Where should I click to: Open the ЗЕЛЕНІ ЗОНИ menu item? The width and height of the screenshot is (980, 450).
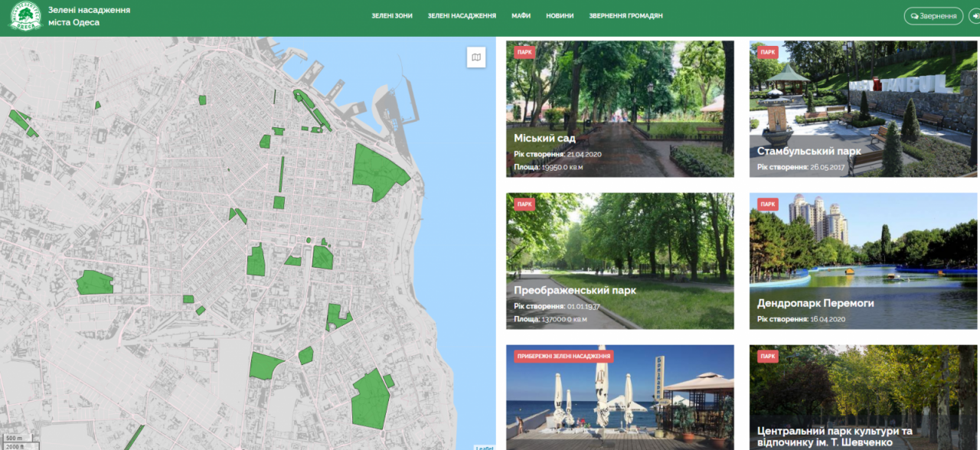click(392, 16)
